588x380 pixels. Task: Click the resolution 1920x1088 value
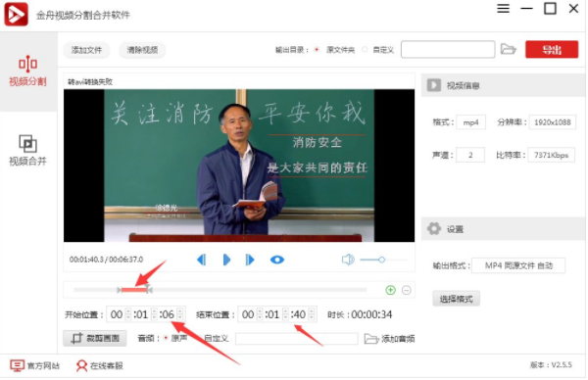tap(553, 122)
